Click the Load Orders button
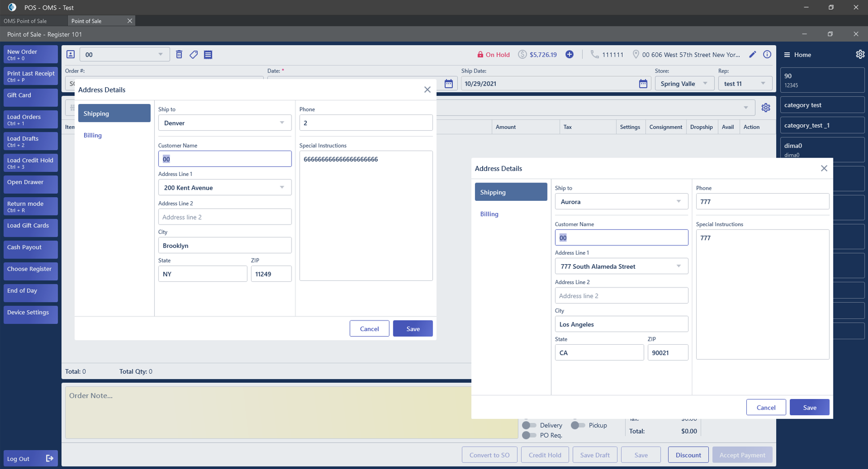The width and height of the screenshot is (868, 469). (x=30, y=120)
